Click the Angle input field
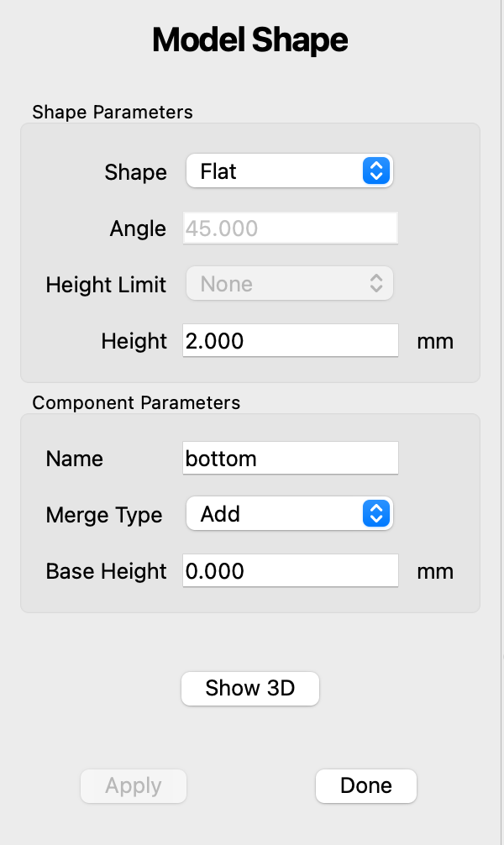The height and width of the screenshot is (845, 504). point(290,228)
